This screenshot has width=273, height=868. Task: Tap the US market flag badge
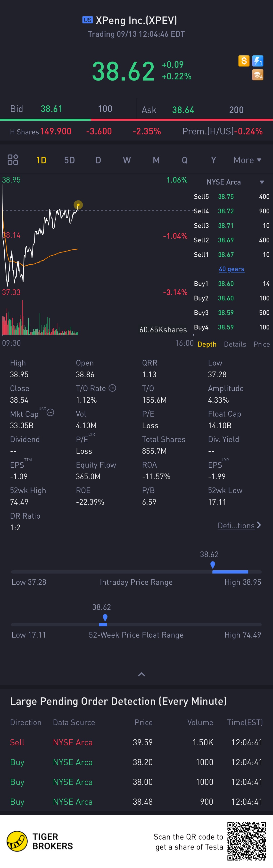tap(88, 20)
